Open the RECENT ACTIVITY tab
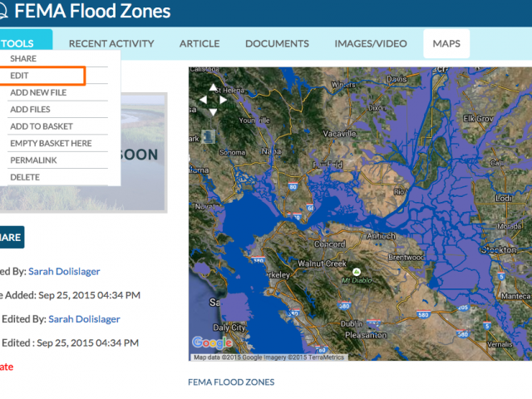The height and width of the screenshot is (399, 532). (111, 43)
